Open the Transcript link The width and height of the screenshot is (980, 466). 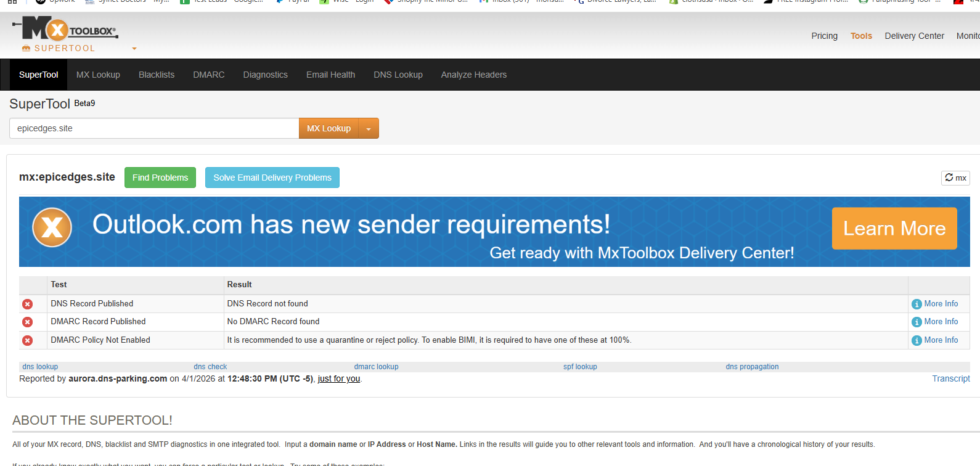pyautogui.click(x=951, y=378)
